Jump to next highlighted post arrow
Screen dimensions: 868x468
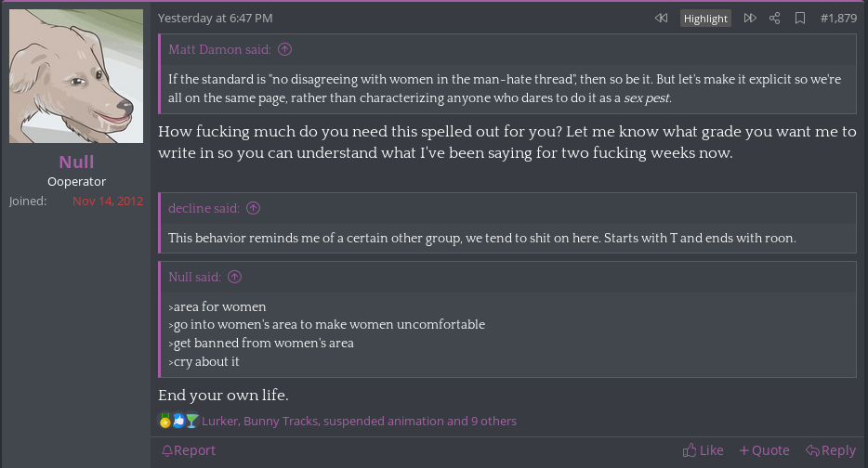750,18
